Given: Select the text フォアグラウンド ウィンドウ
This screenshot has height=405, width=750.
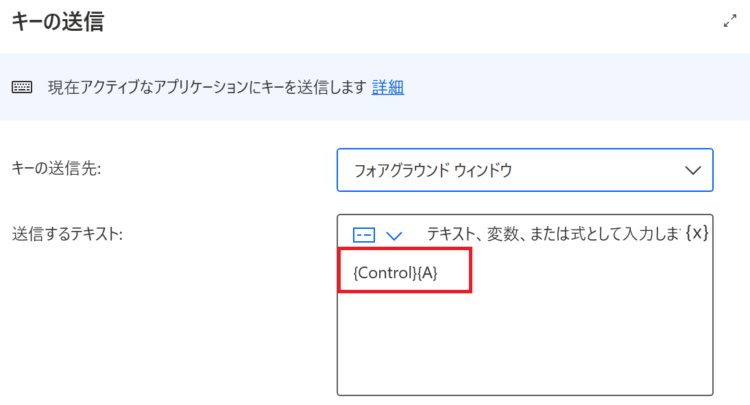Looking at the screenshot, I should [x=433, y=170].
